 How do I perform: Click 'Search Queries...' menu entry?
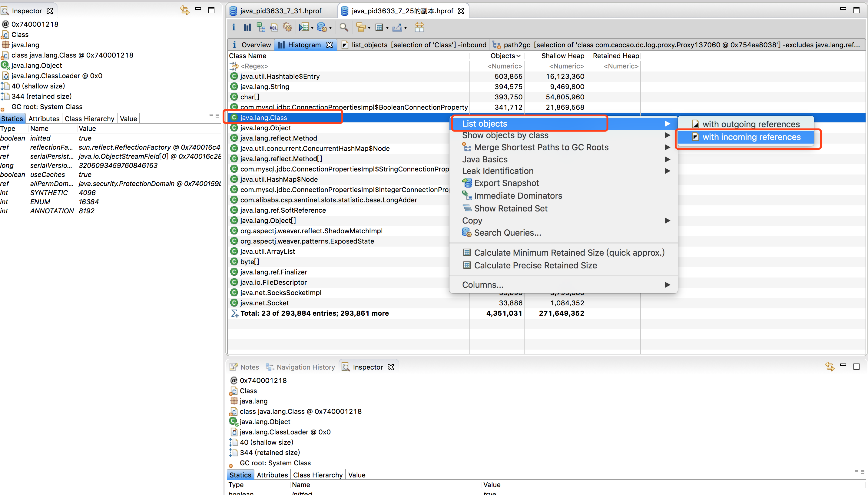(x=563, y=233)
